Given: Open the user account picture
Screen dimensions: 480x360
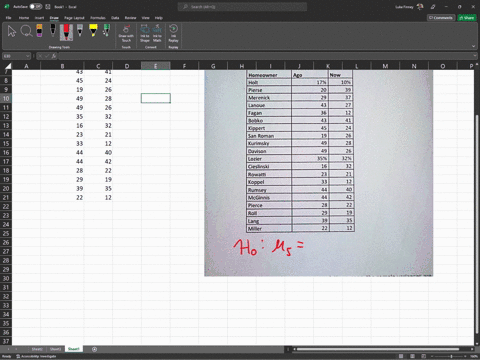Looking at the screenshot, I should [x=420, y=7].
